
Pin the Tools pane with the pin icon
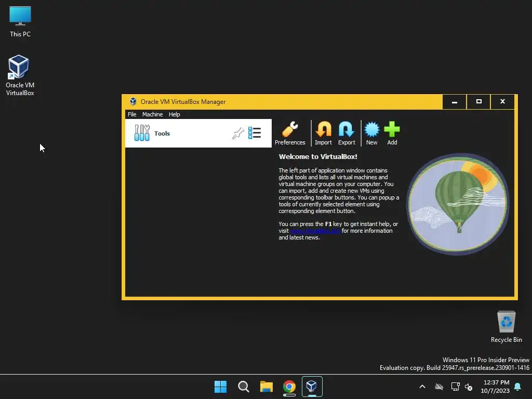point(238,133)
